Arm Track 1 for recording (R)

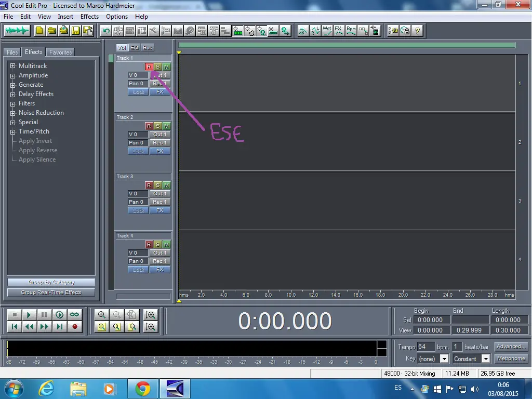point(149,67)
